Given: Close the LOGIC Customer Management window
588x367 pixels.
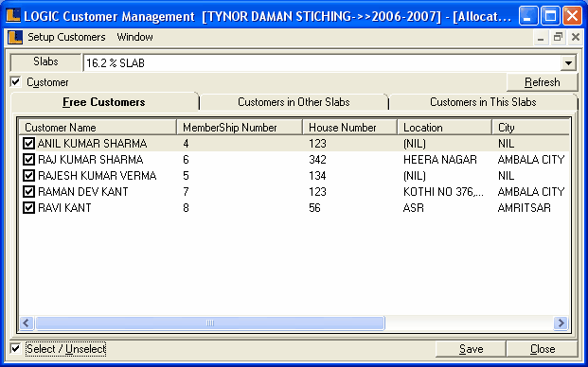Looking at the screenshot, I should 572,16.
